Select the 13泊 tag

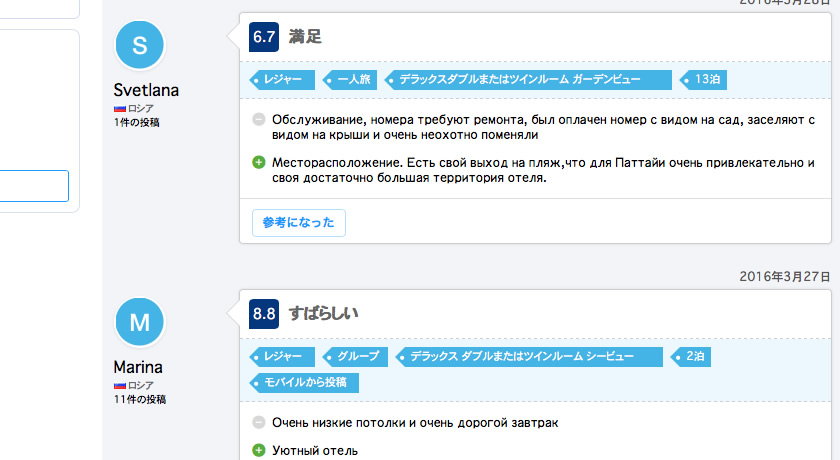[703, 80]
